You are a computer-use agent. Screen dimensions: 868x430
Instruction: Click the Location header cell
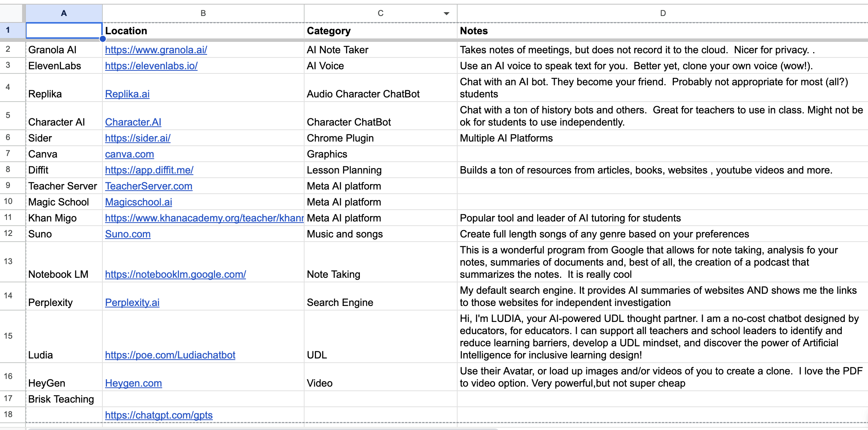coord(203,30)
